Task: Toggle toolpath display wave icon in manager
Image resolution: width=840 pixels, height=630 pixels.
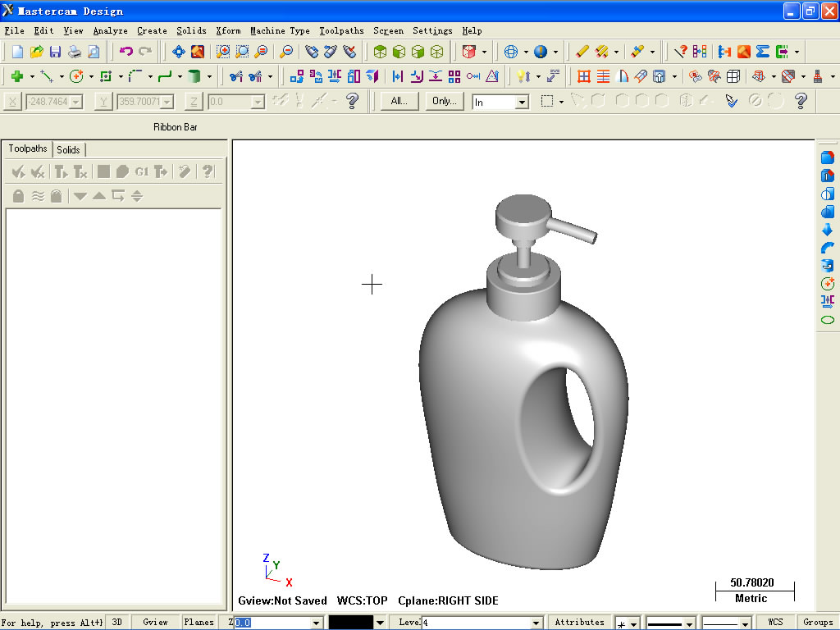Action: pyautogui.click(x=38, y=195)
